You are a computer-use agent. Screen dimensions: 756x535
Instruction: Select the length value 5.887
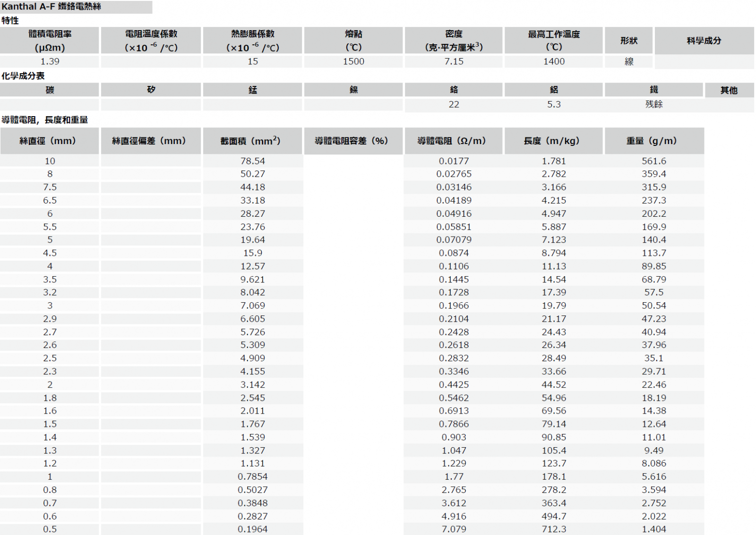(554, 227)
